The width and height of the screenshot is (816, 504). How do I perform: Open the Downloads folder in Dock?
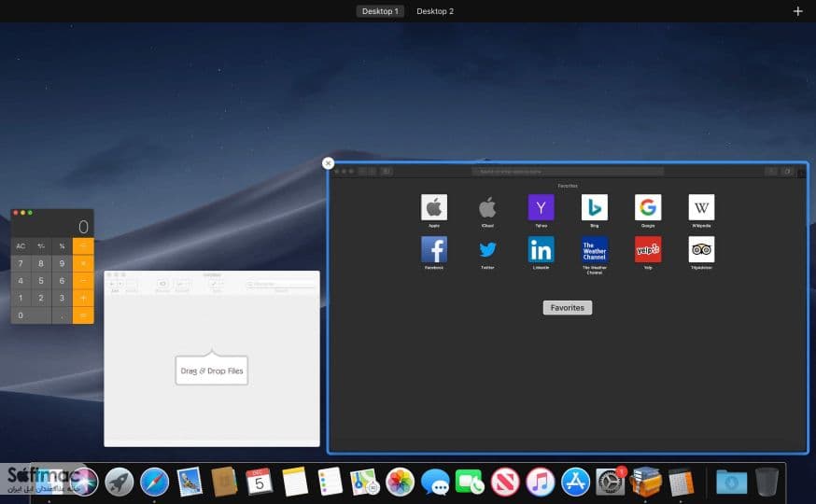731,482
